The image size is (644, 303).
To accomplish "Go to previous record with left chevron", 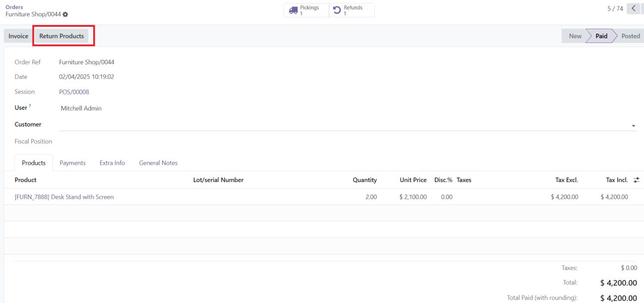I will 633,8.
